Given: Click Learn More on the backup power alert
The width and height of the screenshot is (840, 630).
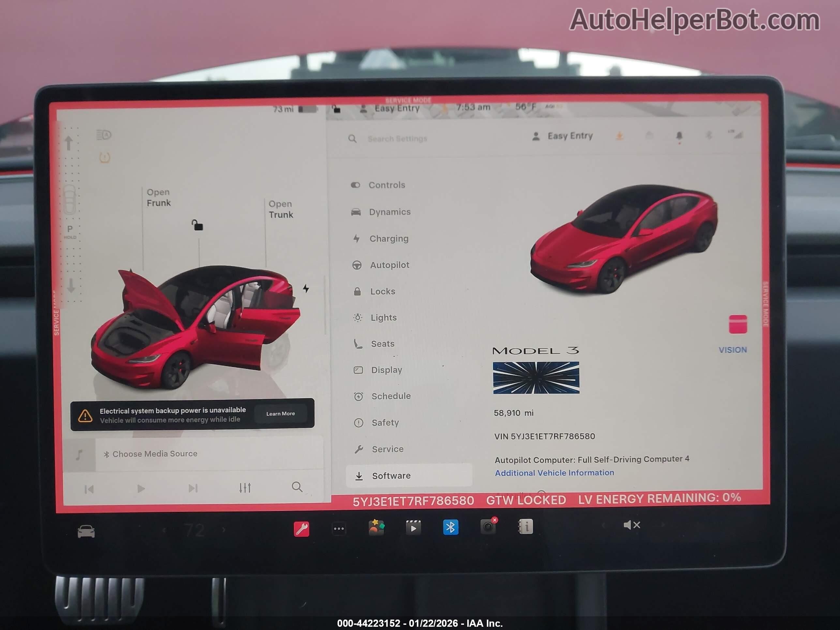Looking at the screenshot, I should coord(281,413).
